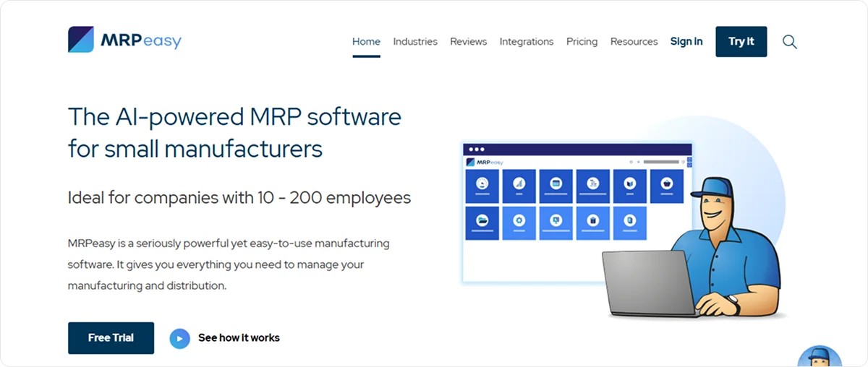Open the Reviews page from navigation
Viewport: 868px width, 367px height.
(x=469, y=42)
